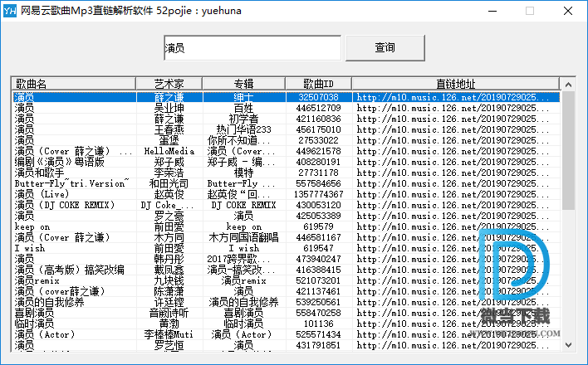Click song ID 27731178
The height and width of the screenshot is (365, 588).
pyautogui.click(x=318, y=173)
